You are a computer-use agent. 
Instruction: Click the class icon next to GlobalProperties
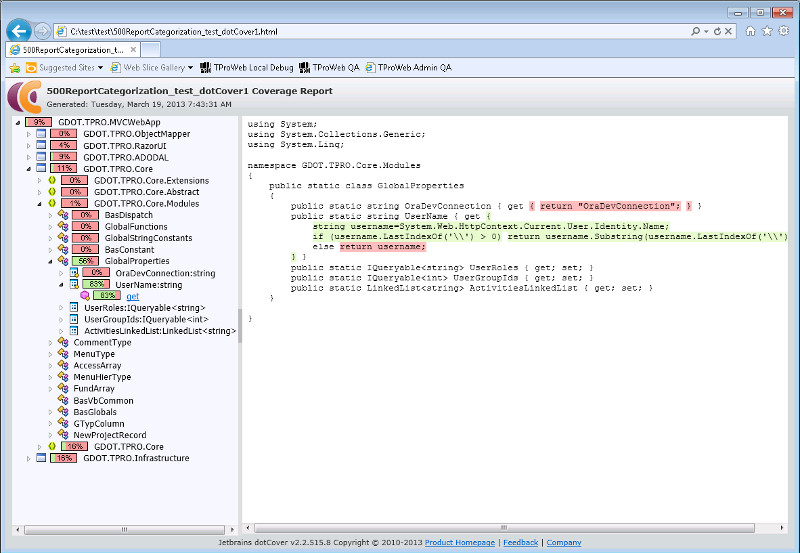click(x=63, y=261)
